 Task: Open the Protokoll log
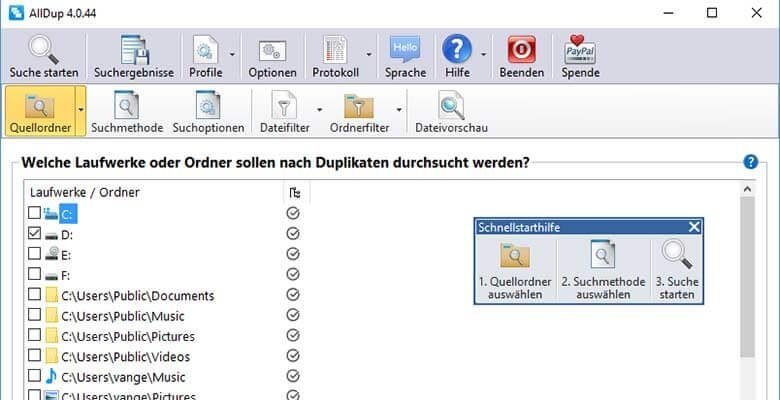tap(335, 57)
